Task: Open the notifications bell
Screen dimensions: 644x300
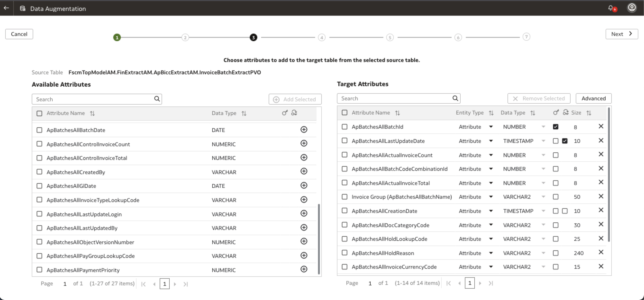Action: [611, 8]
